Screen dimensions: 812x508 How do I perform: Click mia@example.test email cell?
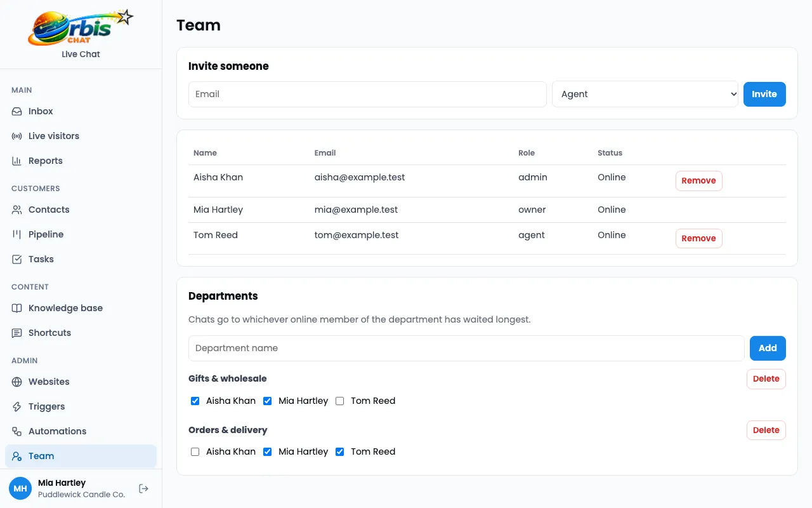click(x=357, y=210)
